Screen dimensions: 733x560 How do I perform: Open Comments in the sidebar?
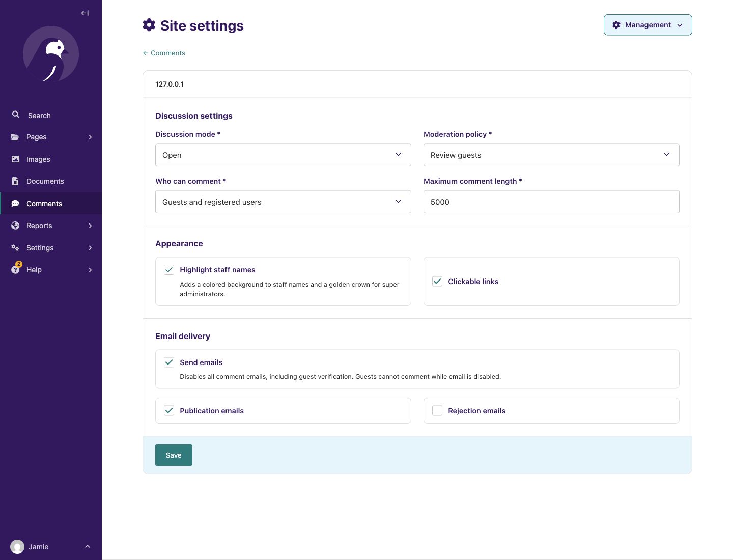coord(51,204)
